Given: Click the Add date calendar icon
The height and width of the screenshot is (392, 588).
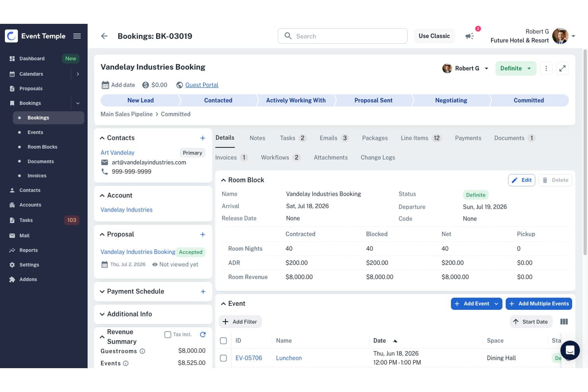Looking at the screenshot, I should (105, 85).
